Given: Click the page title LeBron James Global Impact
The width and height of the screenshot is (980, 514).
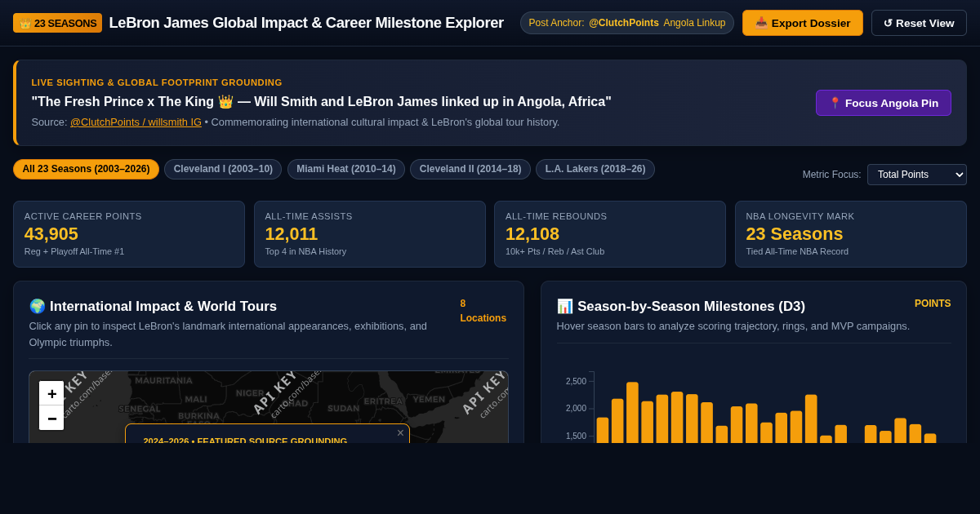Looking at the screenshot, I should click(306, 23).
